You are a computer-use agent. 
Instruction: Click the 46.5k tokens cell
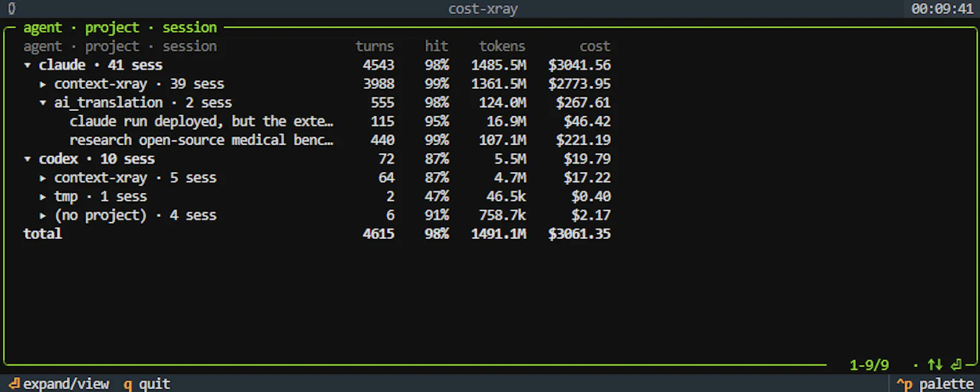pos(506,197)
